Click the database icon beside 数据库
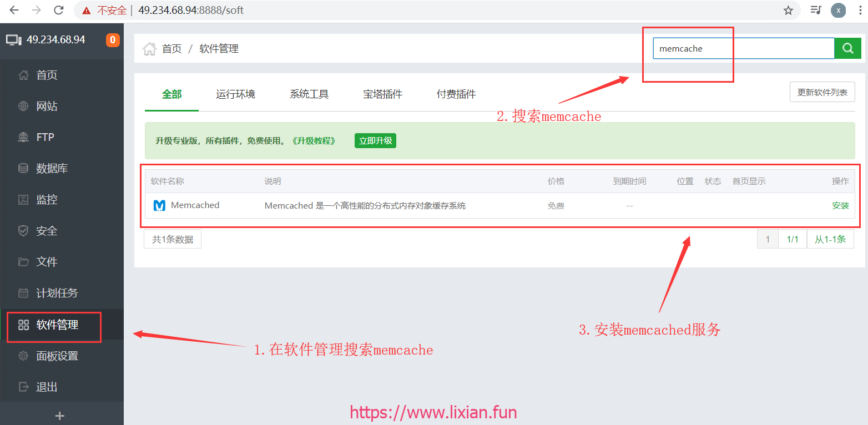The height and width of the screenshot is (425, 868). click(x=23, y=168)
